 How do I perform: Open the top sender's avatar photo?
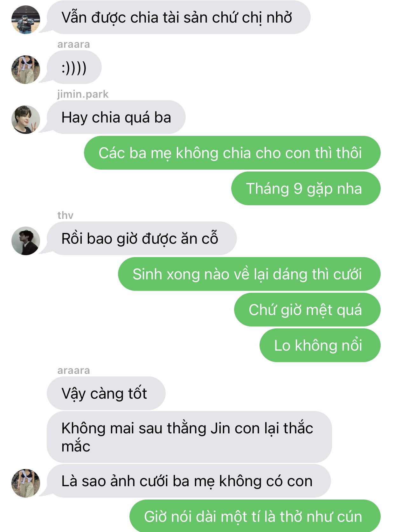(26, 19)
